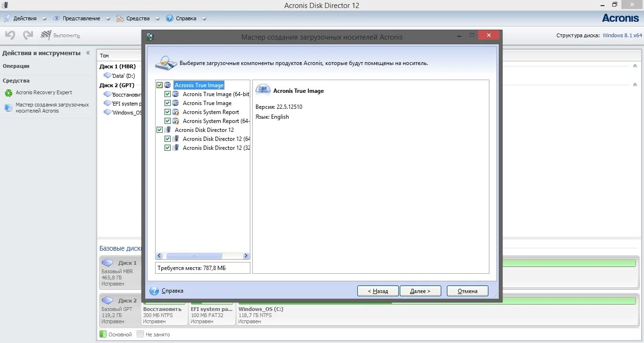Click the top-level Acronis True Image monitor icon

(168, 85)
